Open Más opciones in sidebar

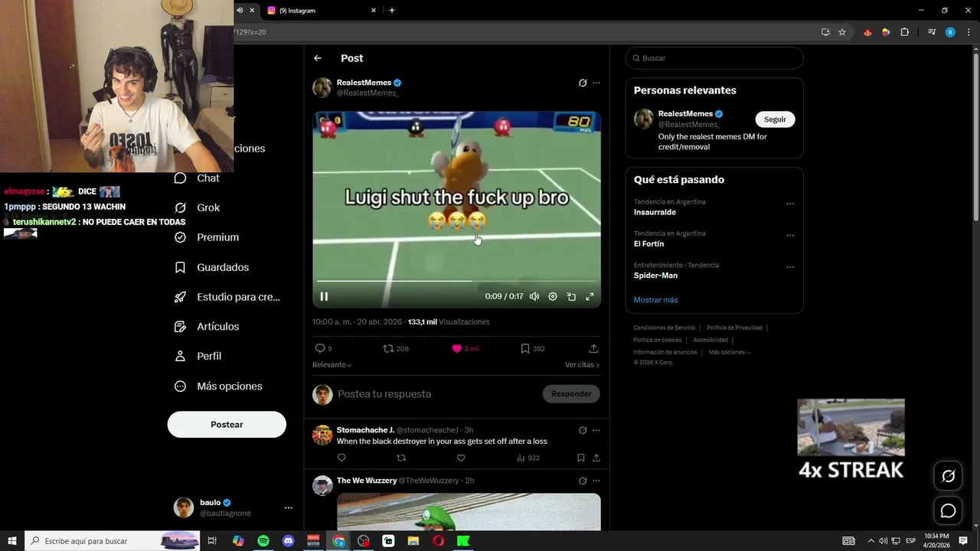218,386
